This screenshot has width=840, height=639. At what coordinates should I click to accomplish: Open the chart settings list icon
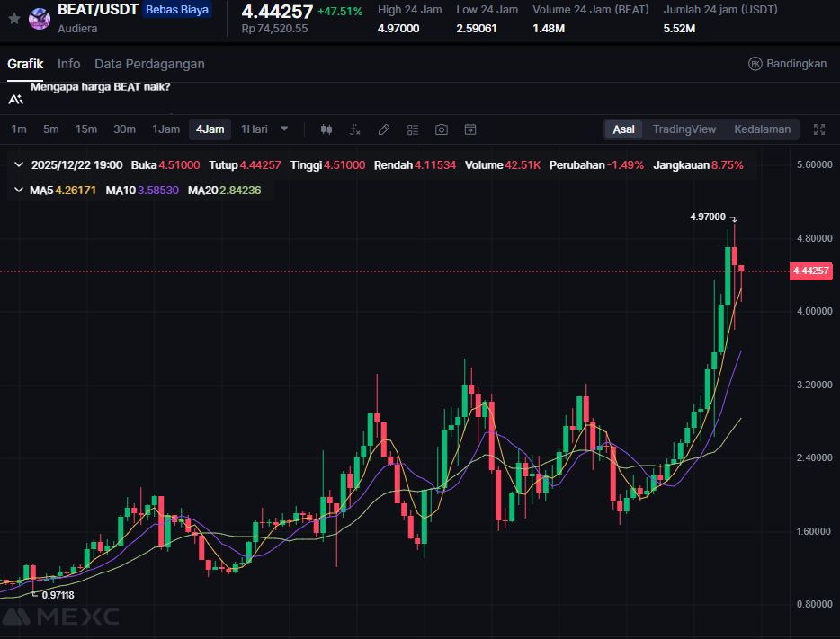(x=413, y=129)
